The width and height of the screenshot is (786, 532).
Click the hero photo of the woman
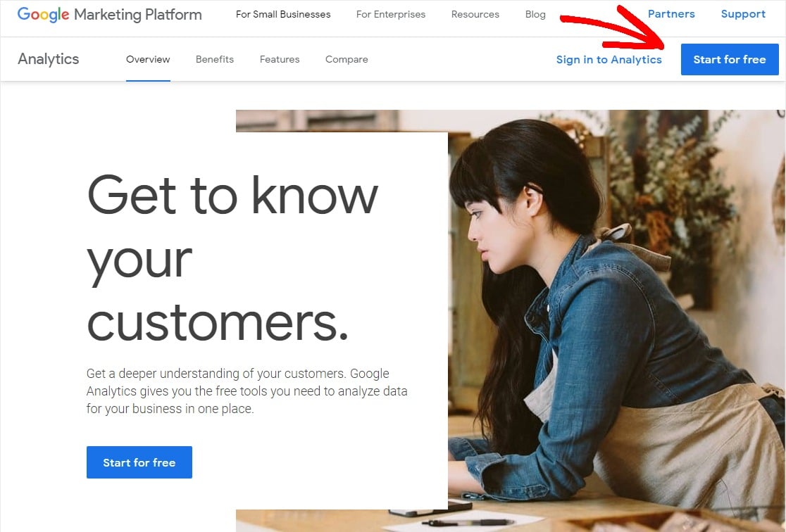click(616, 321)
